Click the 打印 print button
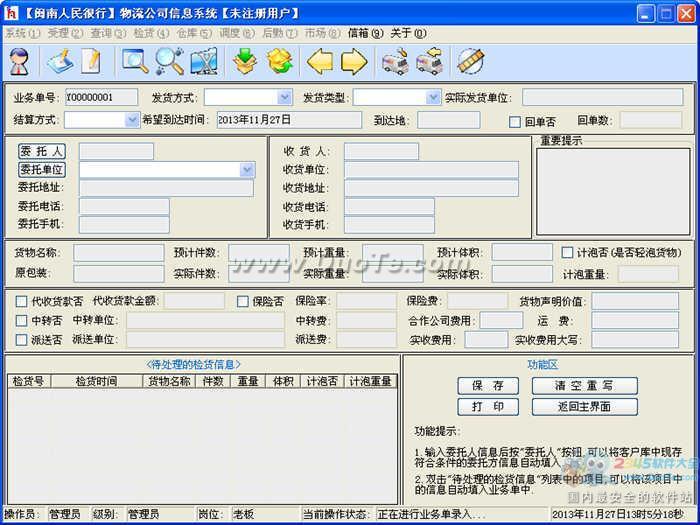The width and height of the screenshot is (700, 525). click(x=488, y=407)
